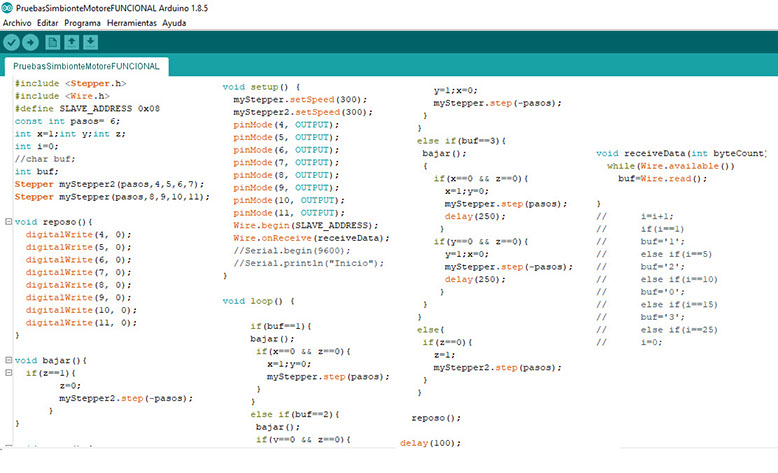
Task: Click 'Wire.begin(SLAVE_ADDRESS);' line
Action: click(306, 225)
